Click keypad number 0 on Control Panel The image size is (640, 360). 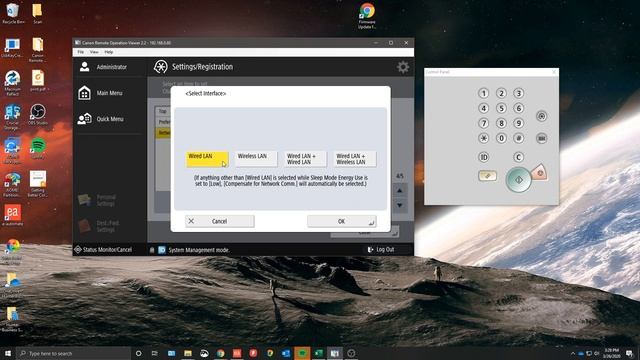click(501, 138)
